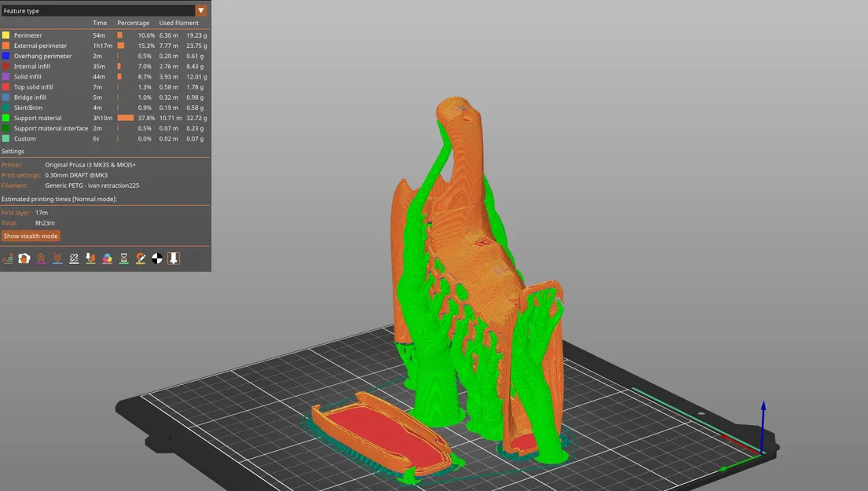Open the Feature type dropdown arrow
This screenshot has width=868, height=491.
point(201,10)
